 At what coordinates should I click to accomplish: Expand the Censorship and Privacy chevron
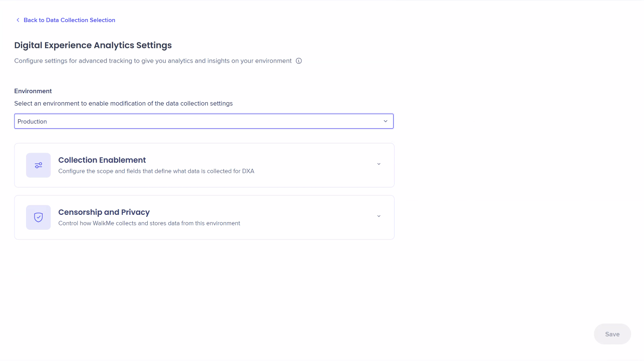pyautogui.click(x=379, y=216)
